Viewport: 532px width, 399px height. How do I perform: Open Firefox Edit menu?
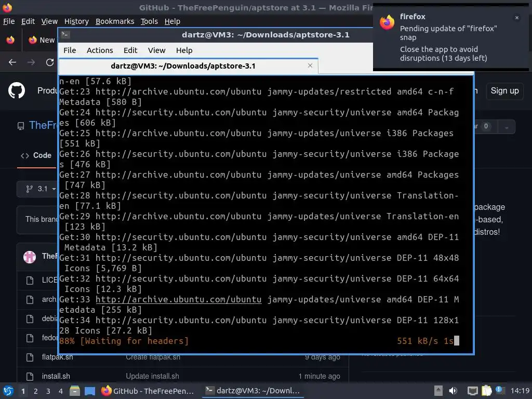28,21
